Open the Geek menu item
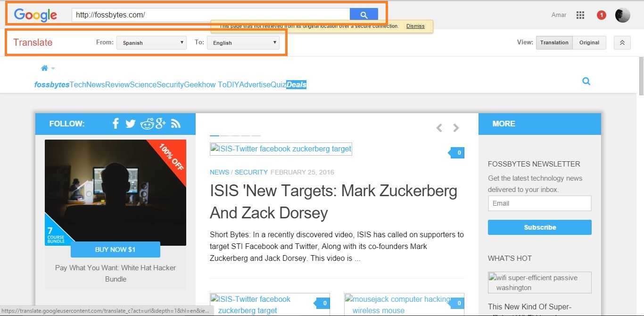This screenshot has width=644, height=316. click(x=192, y=84)
